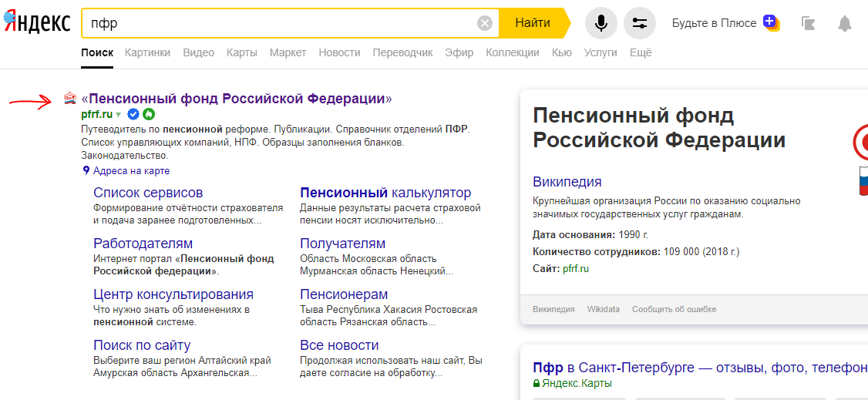This screenshot has height=400, width=868.
Task: Expand the dropdown arrow next to pfrf.ru
Action: [x=119, y=115]
